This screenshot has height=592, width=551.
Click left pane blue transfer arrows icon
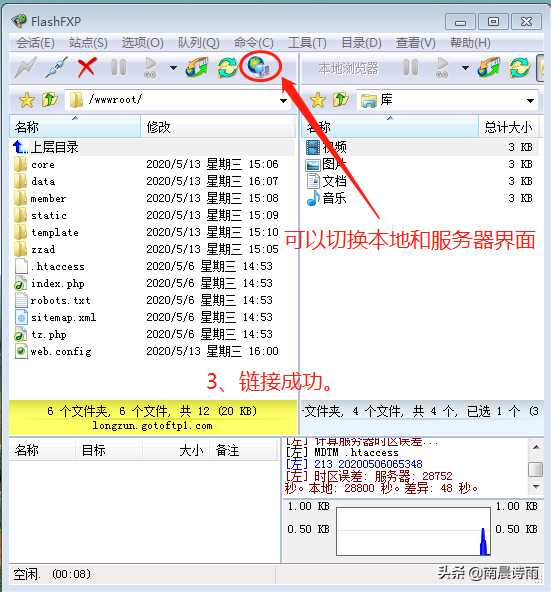pyautogui.click(x=196, y=68)
